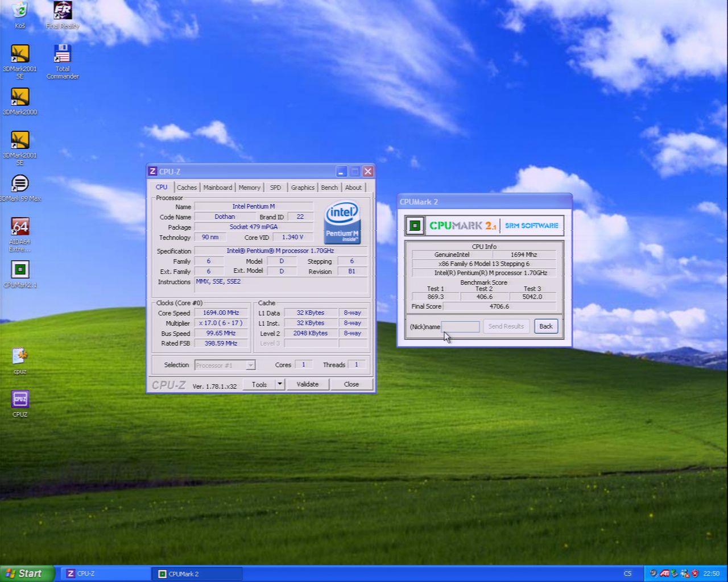The image size is (728, 582).
Task: Open the Memory tab in CPU-Z
Action: [249, 188]
